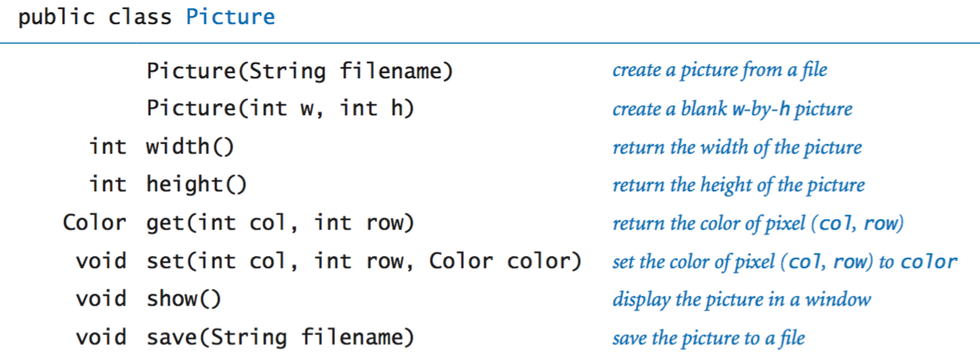Screen dimensions: 980x360
Task: Click the Picture(String filename) constructor signature
Action: pyautogui.click(x=299, y=72)
